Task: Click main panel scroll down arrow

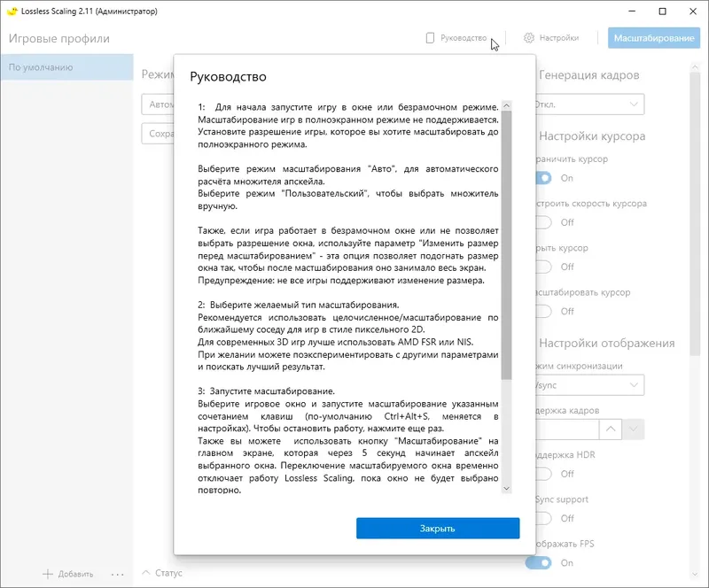Action: [695, 574]
